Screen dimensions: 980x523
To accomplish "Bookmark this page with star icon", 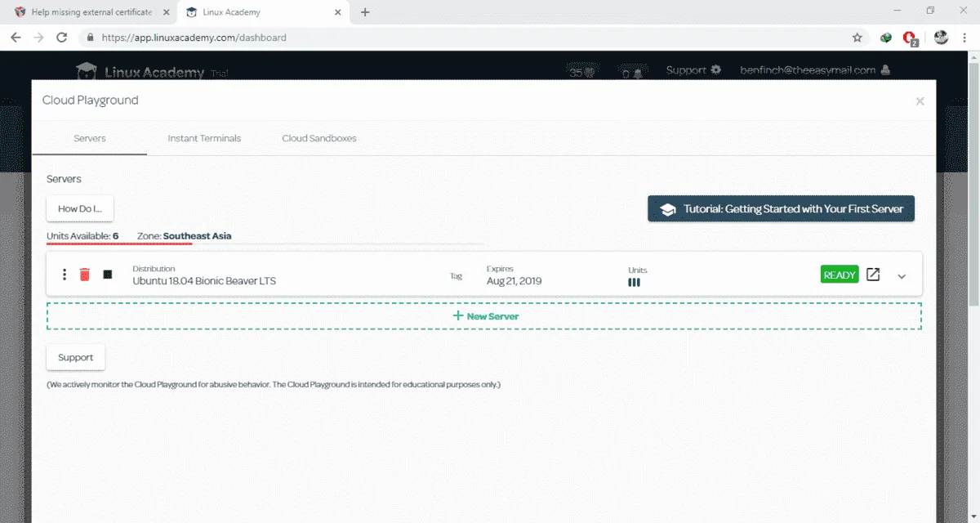I will [x=857, y=38].
